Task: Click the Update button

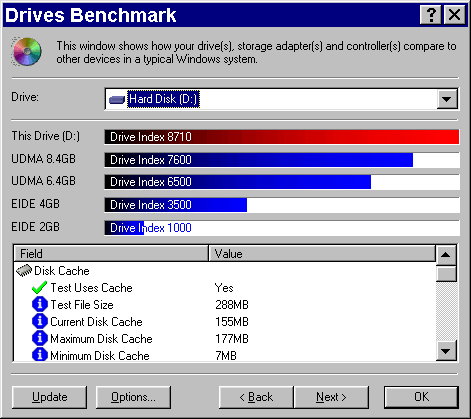Action: pos(49,397)
